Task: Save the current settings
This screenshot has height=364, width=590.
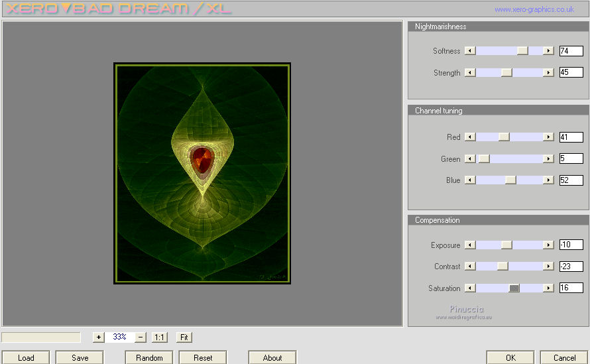Action: (x=80, y=357)
